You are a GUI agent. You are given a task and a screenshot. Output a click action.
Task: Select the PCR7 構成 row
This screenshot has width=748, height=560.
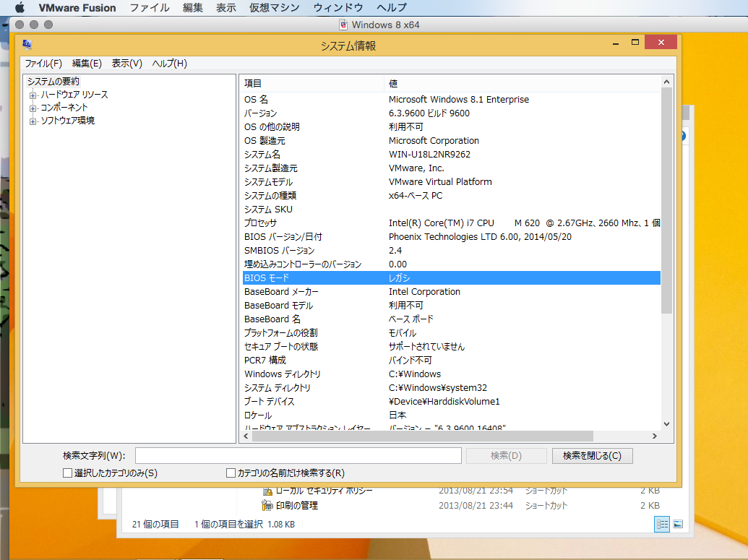pos(451,360)
